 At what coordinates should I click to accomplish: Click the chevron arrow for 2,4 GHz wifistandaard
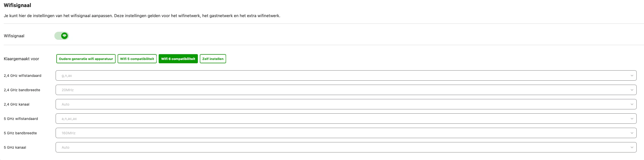[632, 76]
